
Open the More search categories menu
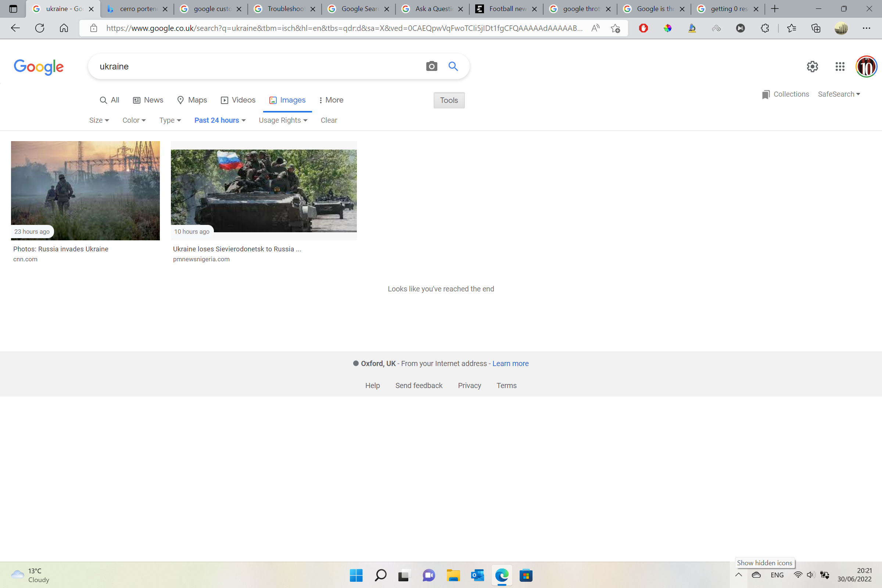(331, 100)
